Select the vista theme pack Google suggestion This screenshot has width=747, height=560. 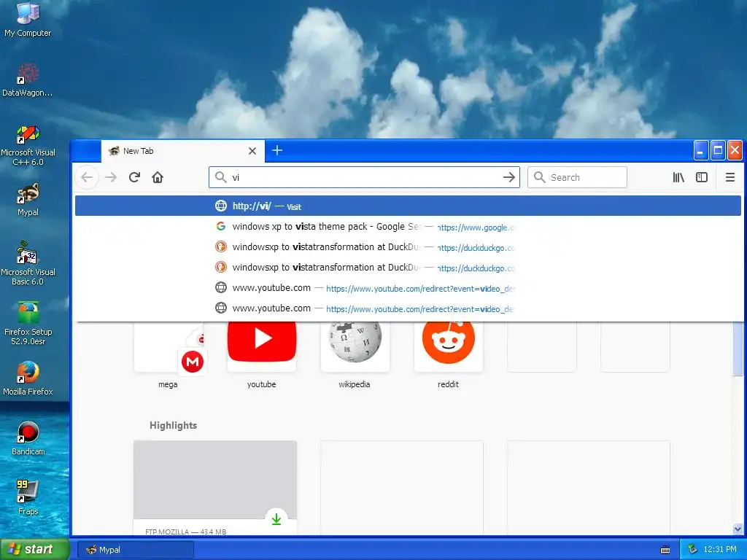[408, 227]
